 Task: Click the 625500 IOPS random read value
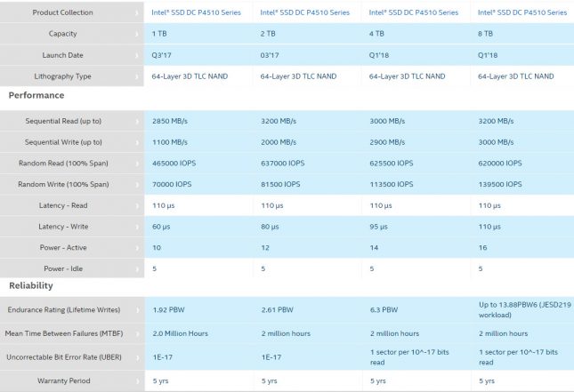pos(392,163)
